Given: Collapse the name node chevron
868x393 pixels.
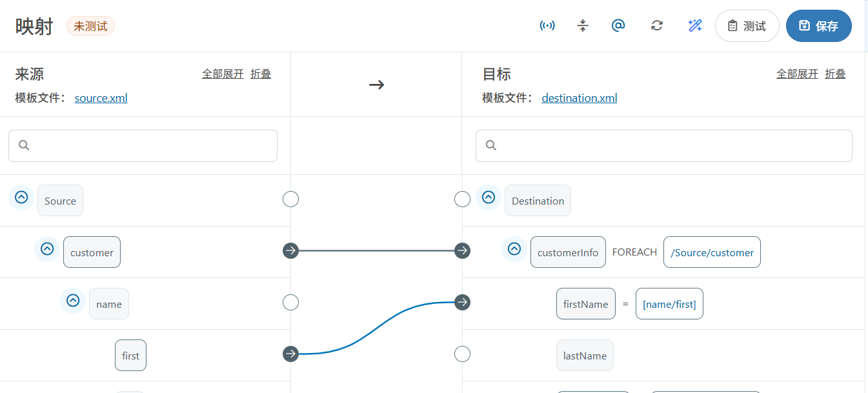Looking at the screenshot, I should (x=73, y=301).
